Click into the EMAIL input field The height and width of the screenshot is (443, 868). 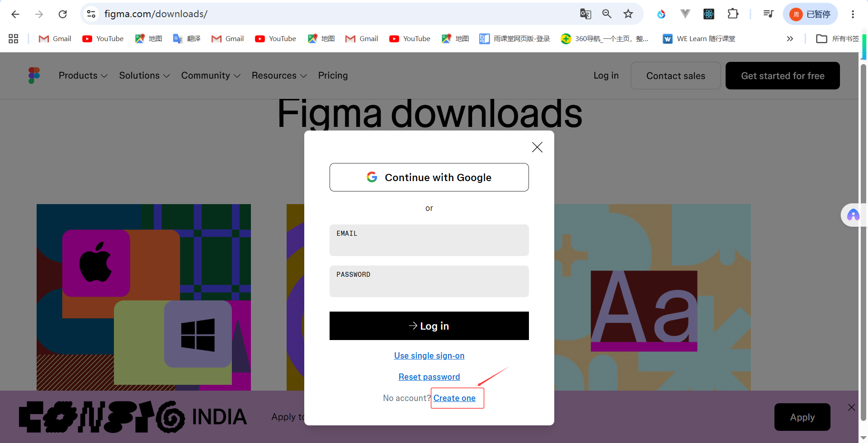[429, 240]
